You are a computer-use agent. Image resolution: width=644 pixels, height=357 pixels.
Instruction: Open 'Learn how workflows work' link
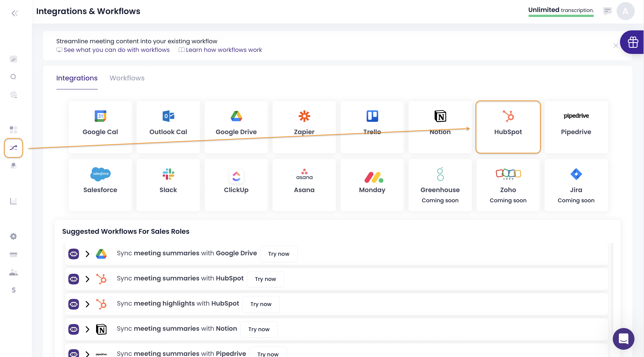click(x=223, y=50)
